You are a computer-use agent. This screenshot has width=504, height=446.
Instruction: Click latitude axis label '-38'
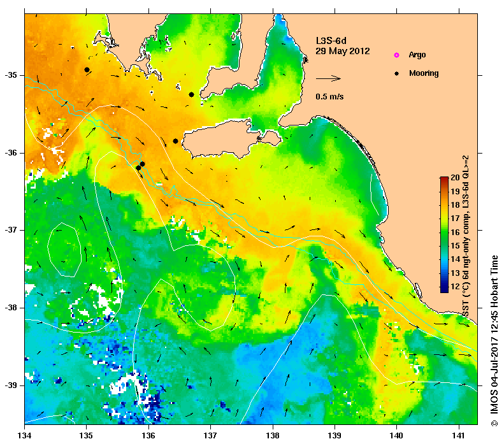coord(11,308)
